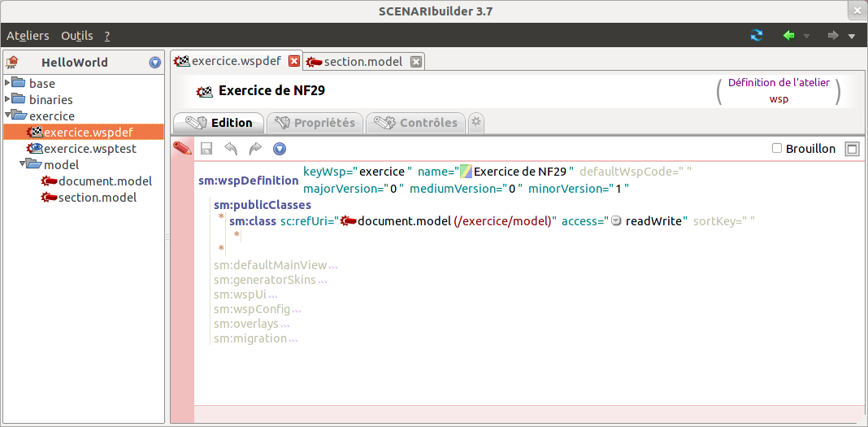Image resolution: width=868 pixels, height=427 pixels.
Task: Open the Edition tab
Action: (218, 122)
